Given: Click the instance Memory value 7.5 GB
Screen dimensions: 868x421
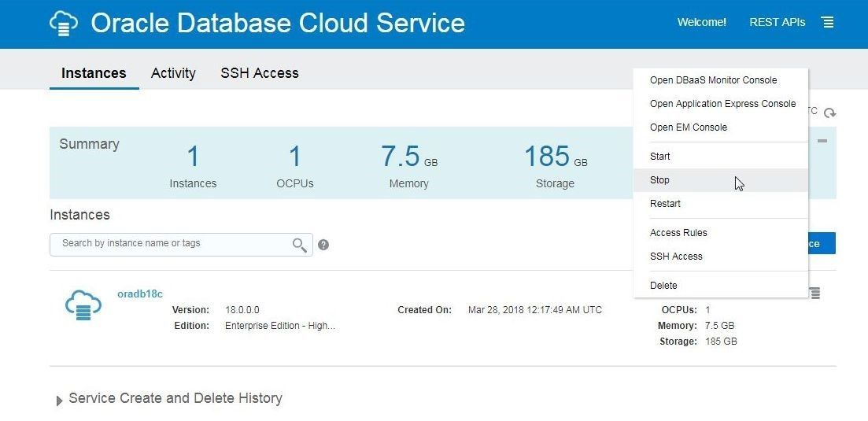Looking at the screenshot, I should coord(719,326).
